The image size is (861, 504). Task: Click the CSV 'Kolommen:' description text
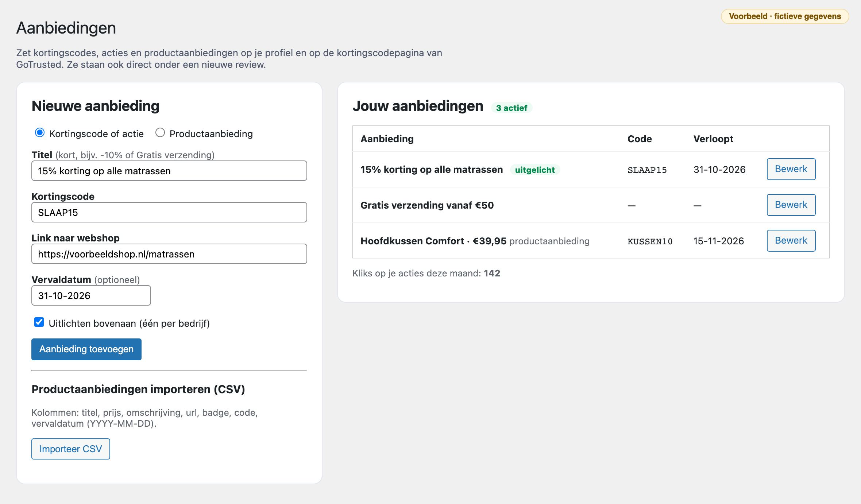pyautogui.click(x=144, y=418)
